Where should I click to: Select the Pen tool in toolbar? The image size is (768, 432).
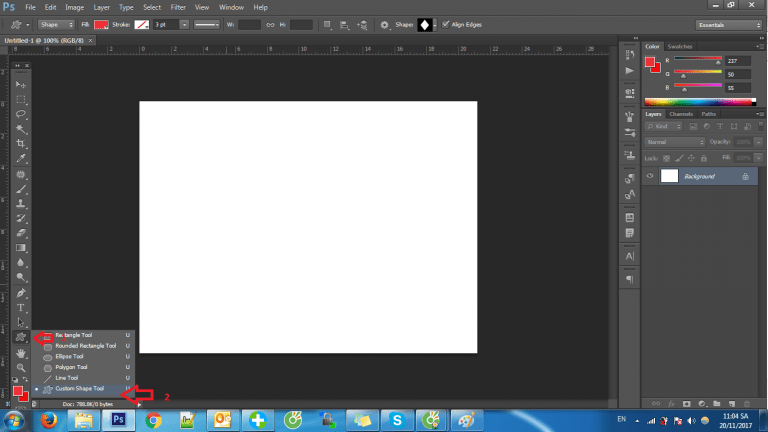[21, 292]
